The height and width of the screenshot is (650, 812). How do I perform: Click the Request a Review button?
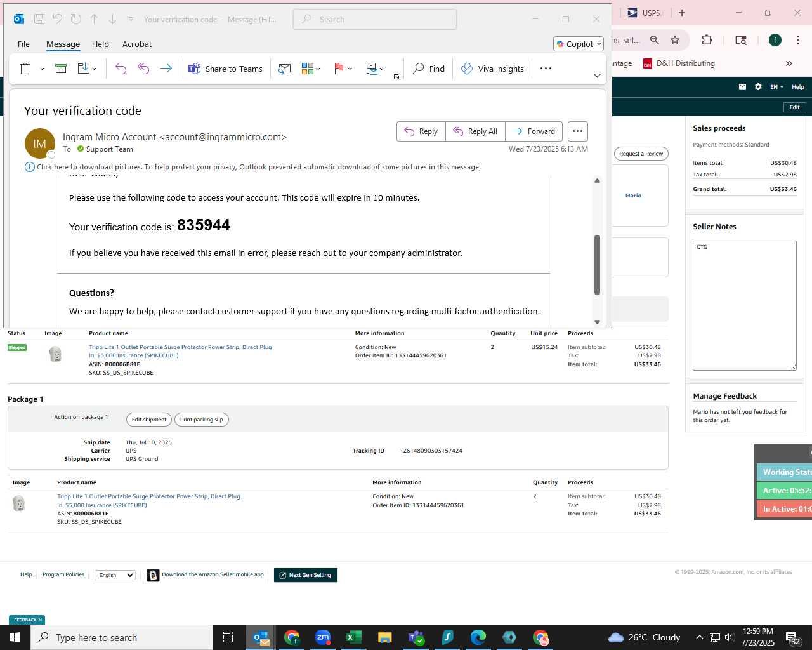click(641, 154)
